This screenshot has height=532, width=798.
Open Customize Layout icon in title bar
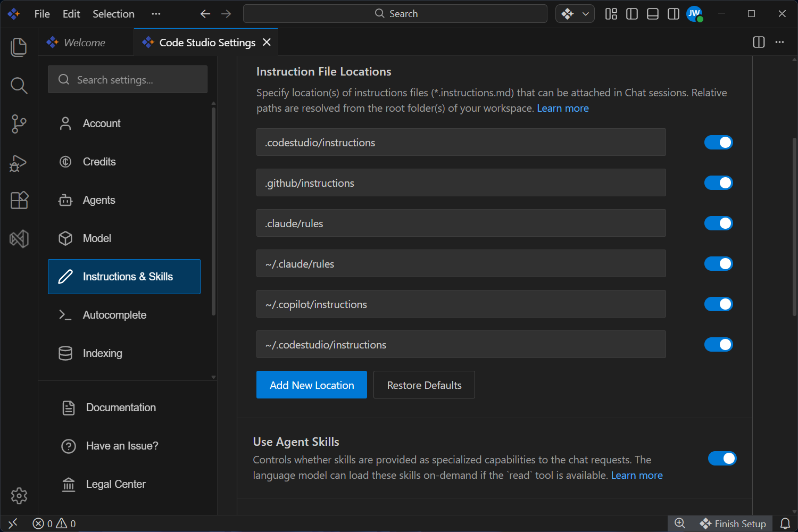[611, 14]
